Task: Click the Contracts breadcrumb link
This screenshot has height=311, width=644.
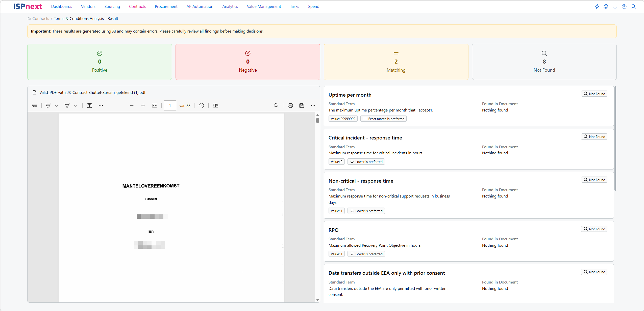Action: (x=41, y=18)
